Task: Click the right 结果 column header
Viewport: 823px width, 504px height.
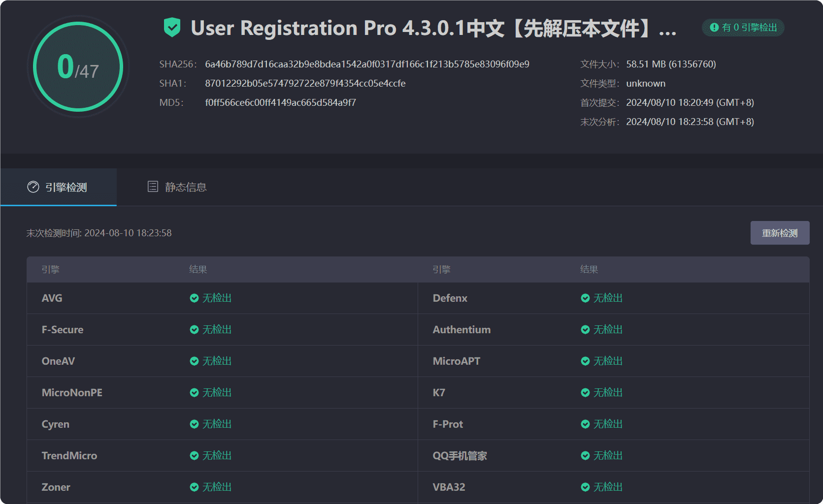Action: pos(589,270)
